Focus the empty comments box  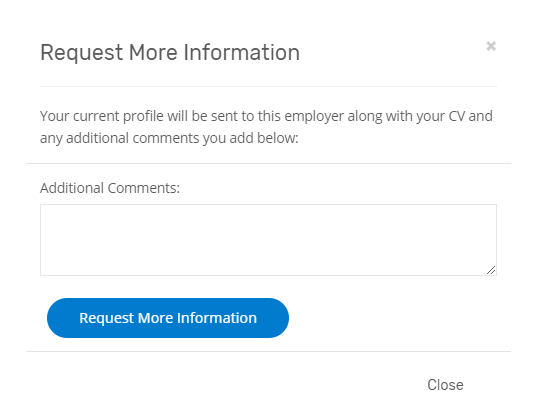pos(268,240)
